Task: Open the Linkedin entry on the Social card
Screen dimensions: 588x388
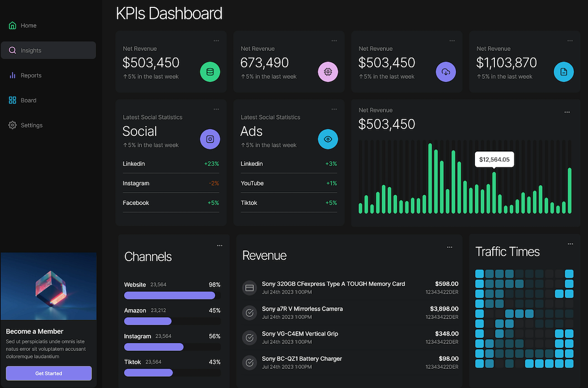Action: [x=134, y=164]
